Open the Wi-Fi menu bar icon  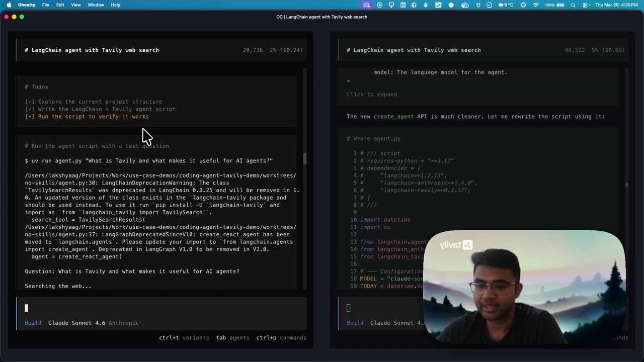[x=536, y=5]
